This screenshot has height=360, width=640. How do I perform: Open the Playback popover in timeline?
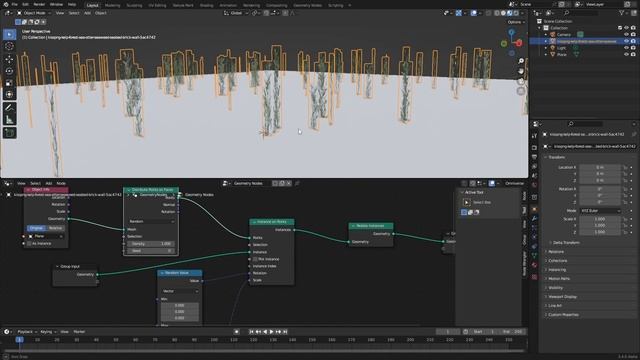[27, 332]
